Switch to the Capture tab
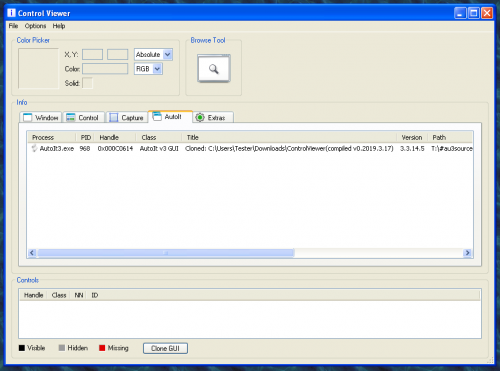 click(127, 117)
